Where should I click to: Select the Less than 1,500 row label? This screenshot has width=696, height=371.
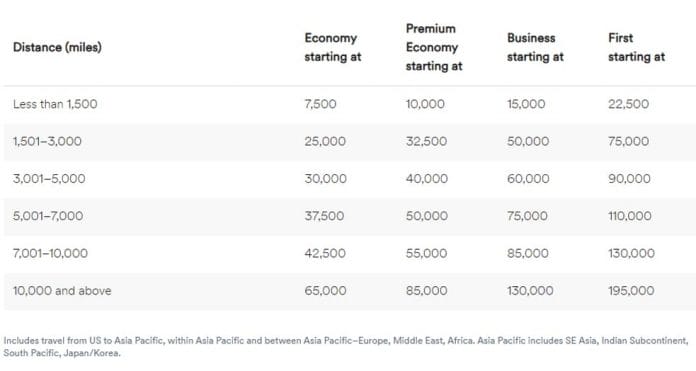tap(55, 104)
